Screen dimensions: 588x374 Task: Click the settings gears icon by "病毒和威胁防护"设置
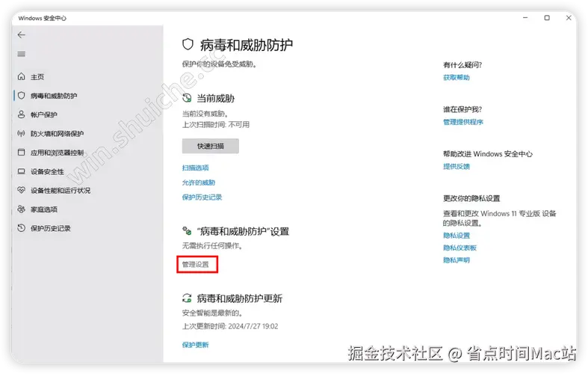pyautogui.click(x=187, y=230)
